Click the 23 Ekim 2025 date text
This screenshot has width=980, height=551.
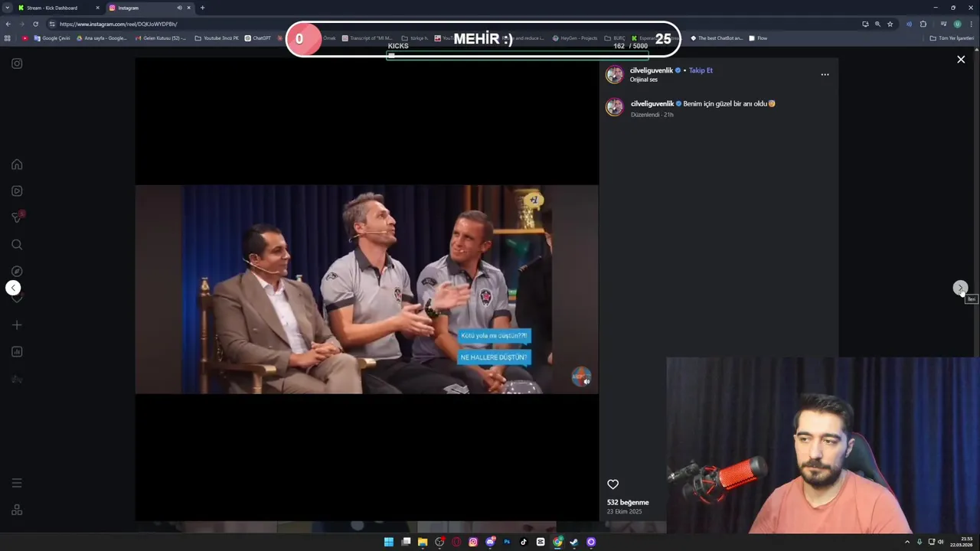pyautogui.click(x=624, y=511)
